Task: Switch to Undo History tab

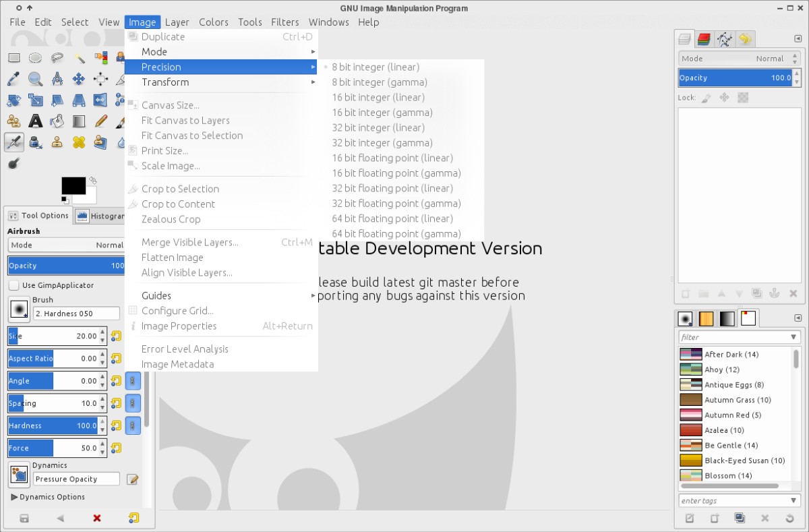Action: tap(745, 39)
